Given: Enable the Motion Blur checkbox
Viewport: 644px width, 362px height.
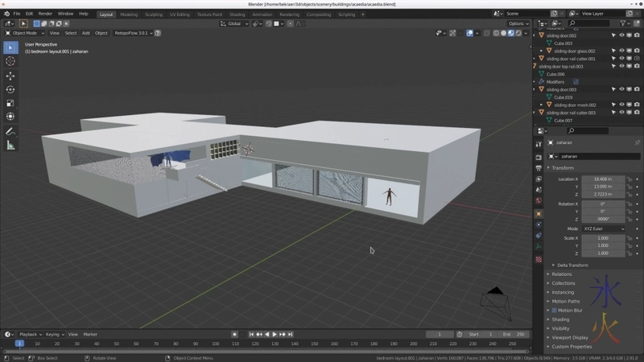Looking at the screenshot, I should click(554, 310).
